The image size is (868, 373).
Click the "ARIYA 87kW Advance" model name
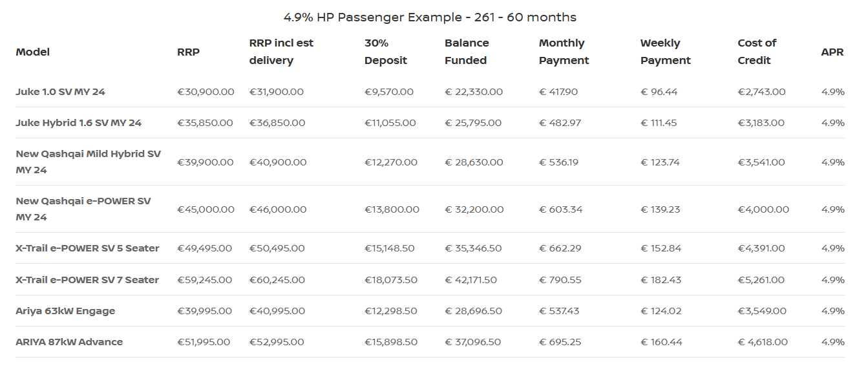pos(69,342)
